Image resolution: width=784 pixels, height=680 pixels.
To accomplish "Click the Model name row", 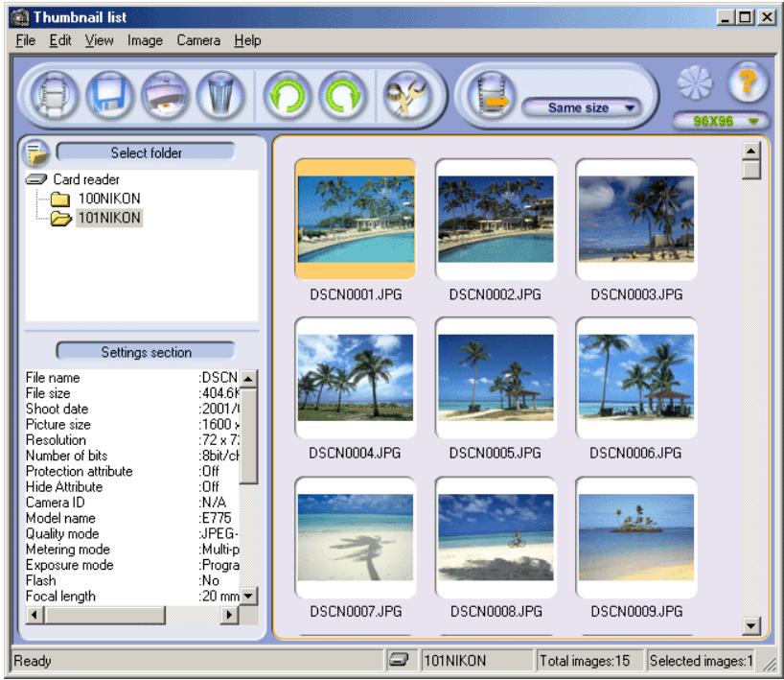I will click(132, 518).
